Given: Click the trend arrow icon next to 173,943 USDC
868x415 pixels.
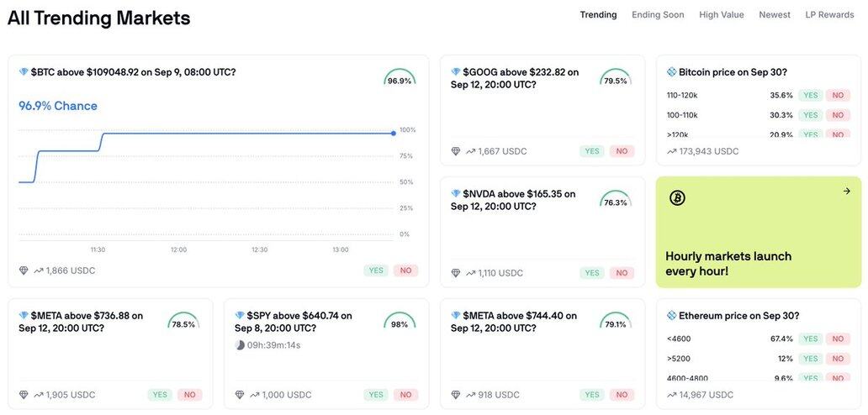Looking at the screenshot, I should (x=671, y=151).
